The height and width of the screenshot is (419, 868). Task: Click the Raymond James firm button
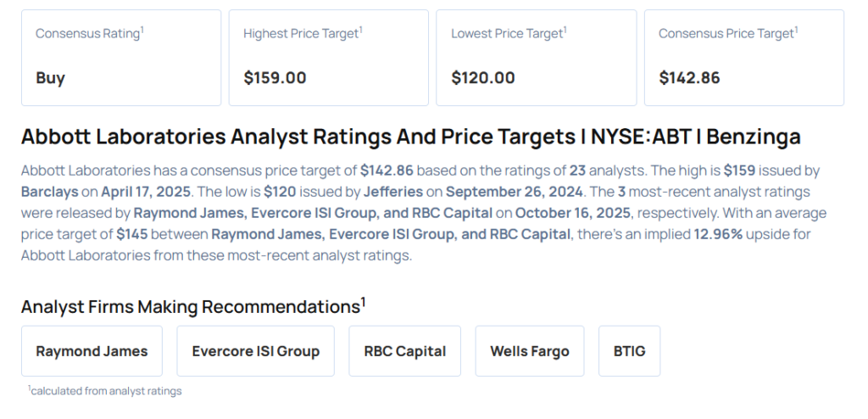point(92,351)
